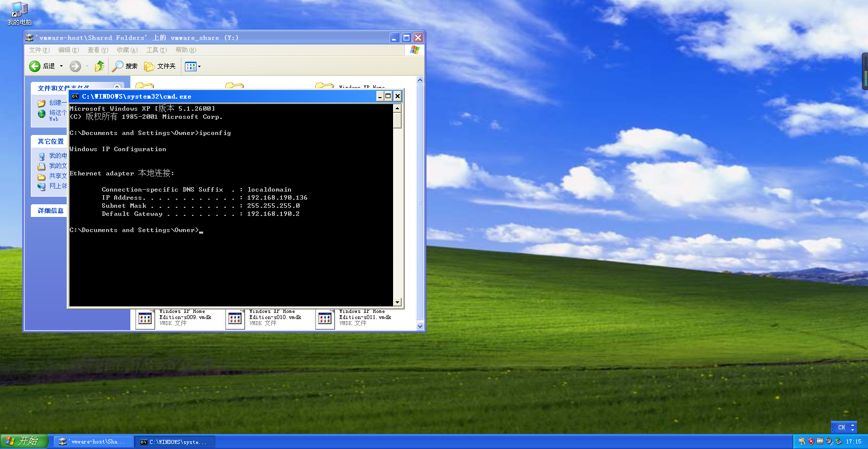Minimize the cmd.exe window
The image size is (868, 449).
point(380,97)
